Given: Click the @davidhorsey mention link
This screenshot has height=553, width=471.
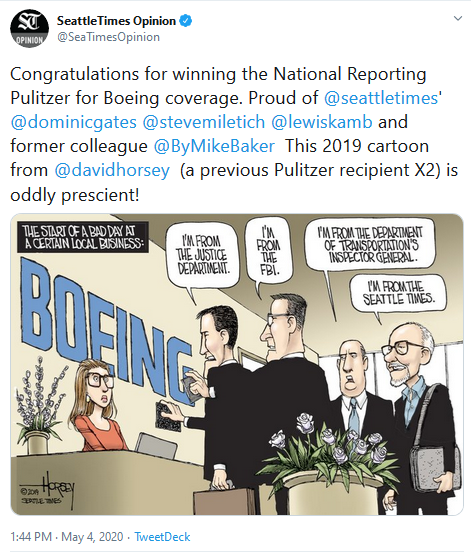Looking at the screenshot, I should click(x=112, y=170).
